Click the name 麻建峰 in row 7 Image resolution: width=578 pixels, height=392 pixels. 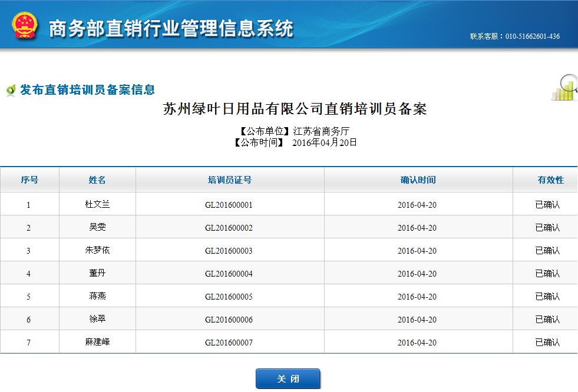[x=97, y=342]
